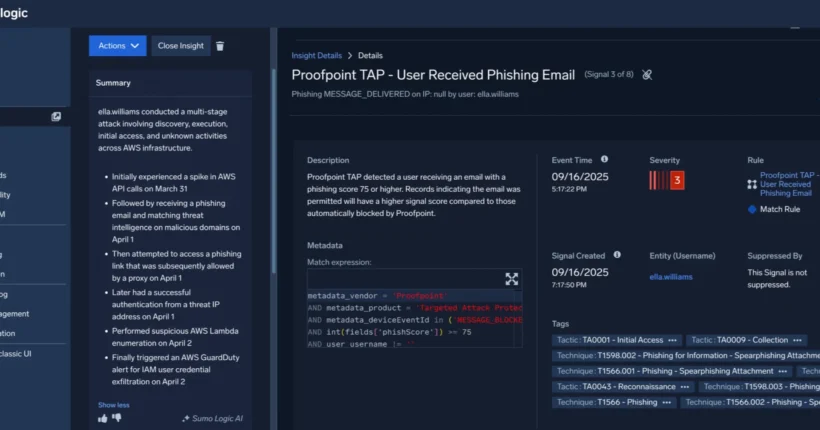Click the T1598.002 Phishing for Information tag
The height and width of the screenshot is (430, 820).
point(686,356)
